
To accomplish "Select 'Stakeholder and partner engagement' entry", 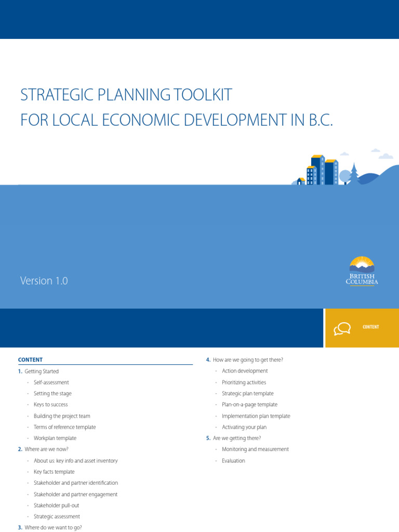I will [75, 495].
